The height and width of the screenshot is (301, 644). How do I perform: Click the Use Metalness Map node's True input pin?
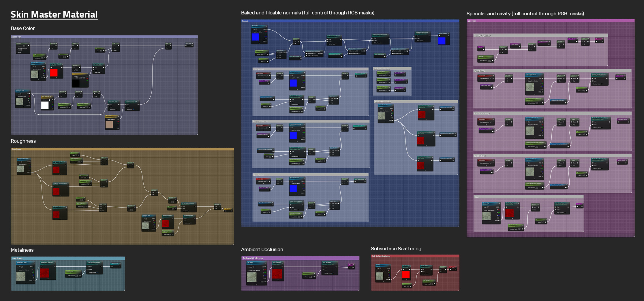[x=88, y=267]
